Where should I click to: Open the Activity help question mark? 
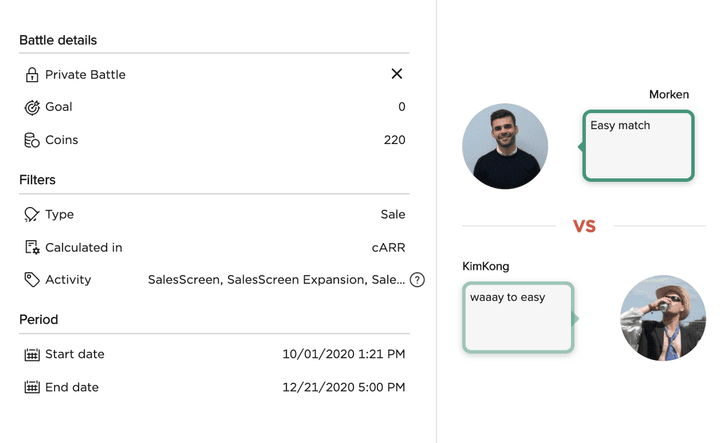point(417,280)
